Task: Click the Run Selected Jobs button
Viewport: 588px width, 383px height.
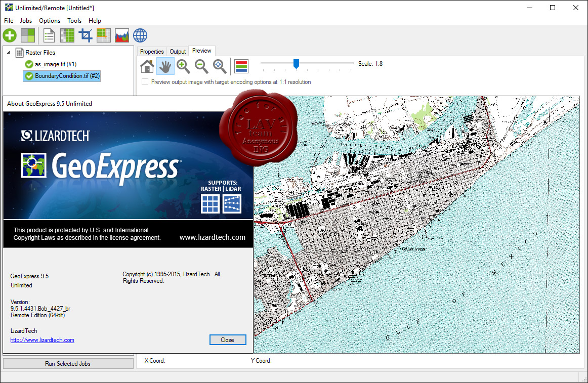Action: pyautogui.click(x=68, y=363)
